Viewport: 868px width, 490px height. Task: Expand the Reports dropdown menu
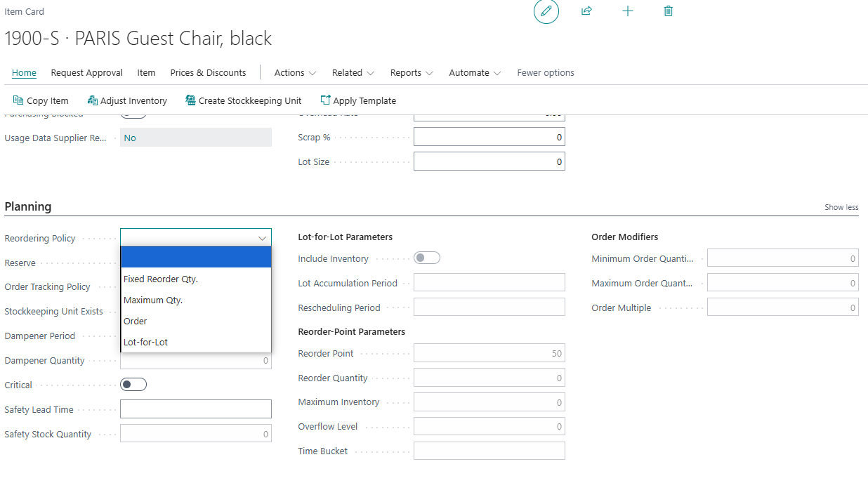(412, 72)
